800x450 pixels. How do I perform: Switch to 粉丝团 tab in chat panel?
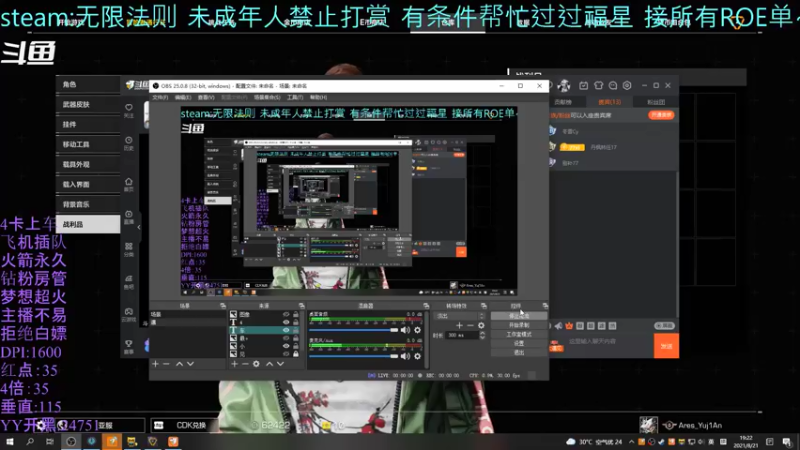[x=656, y=102]
